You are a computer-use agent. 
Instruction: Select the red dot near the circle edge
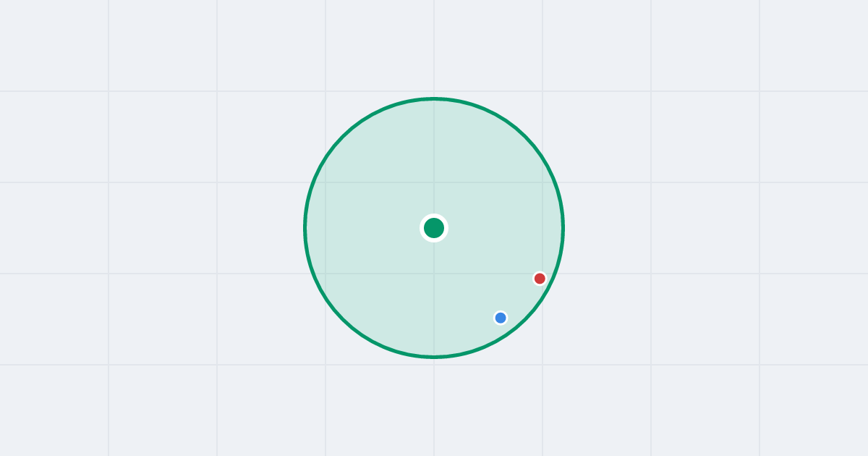[540, 279]
